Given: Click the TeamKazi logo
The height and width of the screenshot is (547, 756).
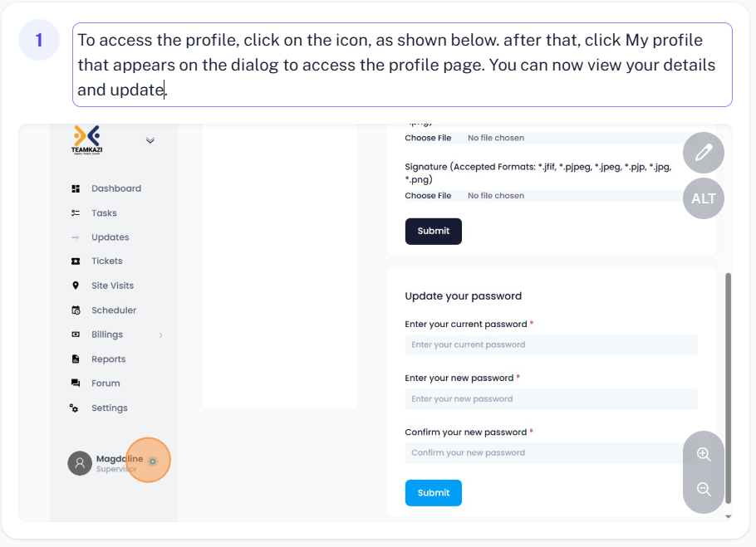Looking at the screenshot, I should click(86, 140).
